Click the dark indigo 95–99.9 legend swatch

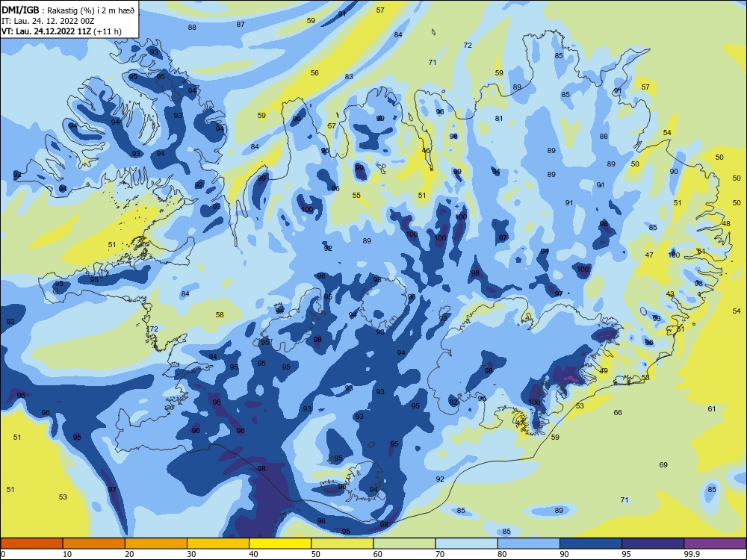(x=653, y=544)
